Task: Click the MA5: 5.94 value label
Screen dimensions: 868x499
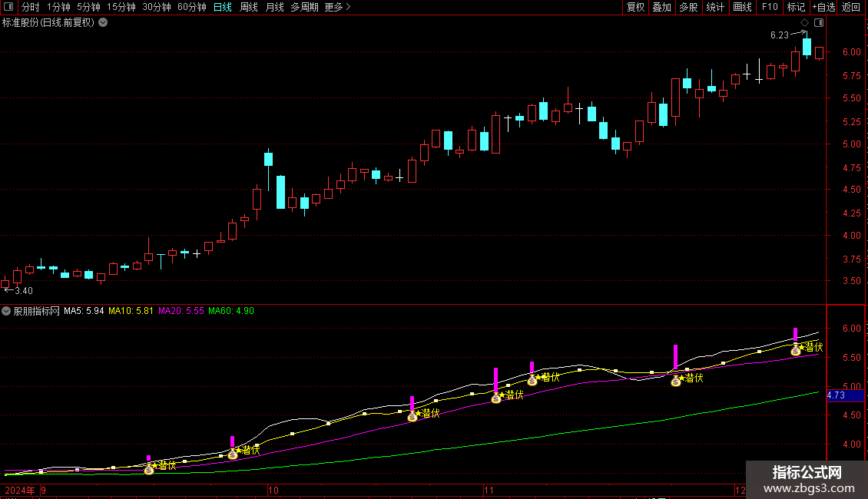Action: 84,311
